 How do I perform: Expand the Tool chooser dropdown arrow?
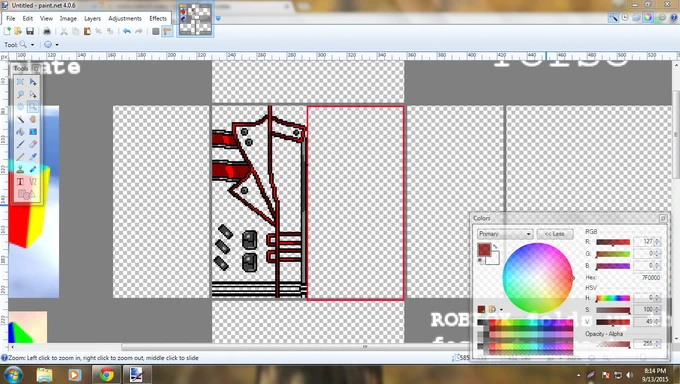coord(32,45)
